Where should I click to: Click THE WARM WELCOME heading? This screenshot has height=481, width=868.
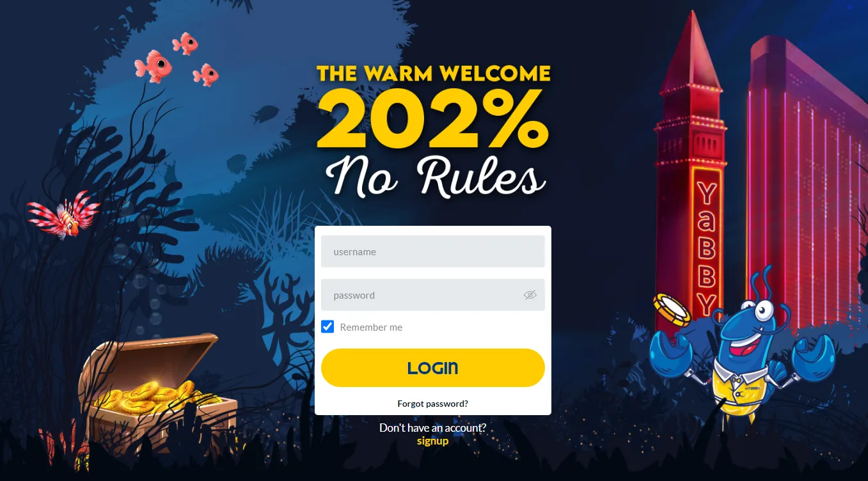(434, 73)
